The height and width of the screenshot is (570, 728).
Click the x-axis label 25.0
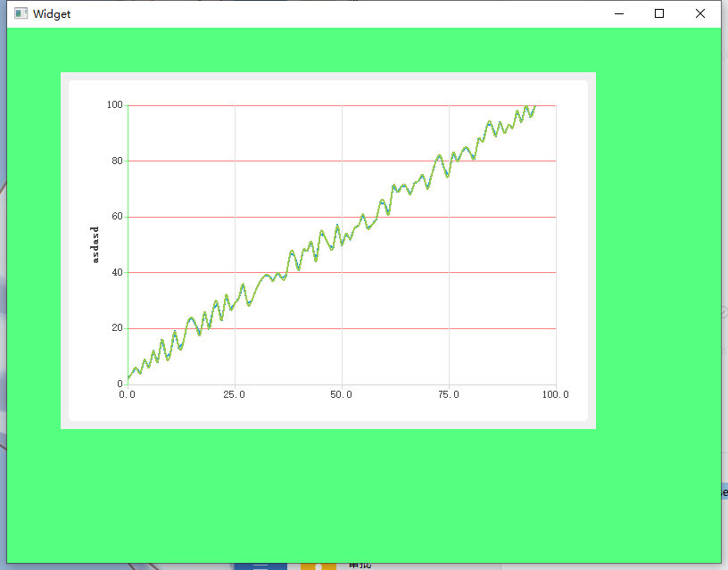coord(234,394)
